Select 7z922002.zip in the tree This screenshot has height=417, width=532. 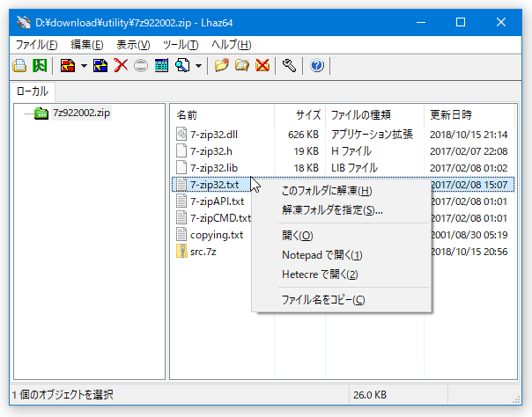tap(81, 113)
